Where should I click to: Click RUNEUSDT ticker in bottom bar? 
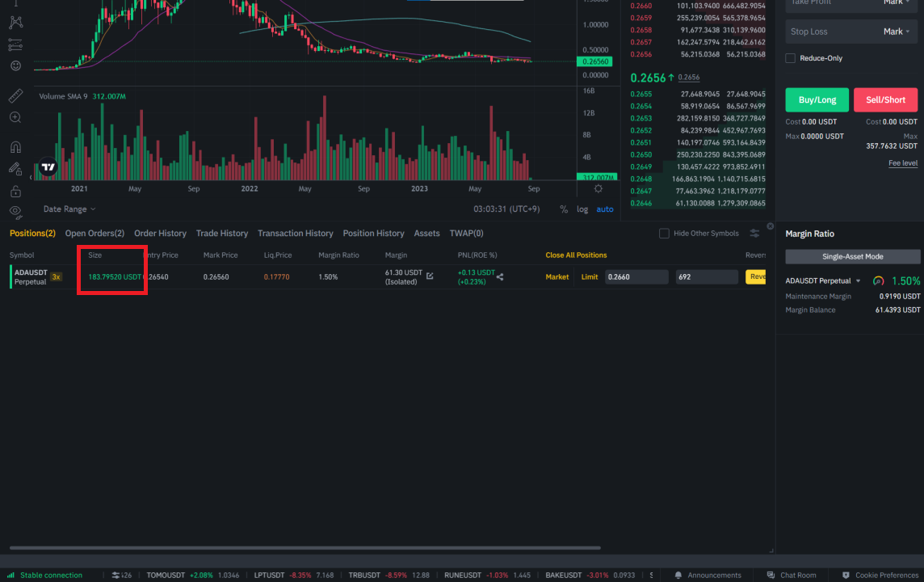487,575
